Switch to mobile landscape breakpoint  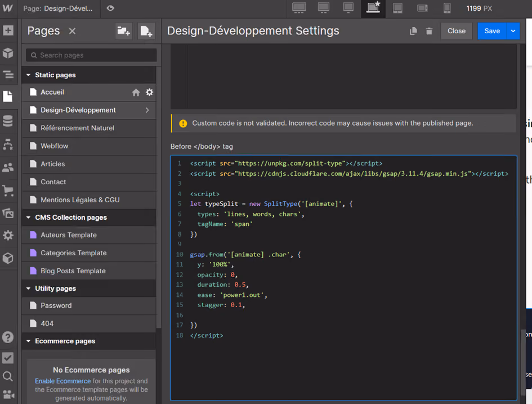(422, 8)
